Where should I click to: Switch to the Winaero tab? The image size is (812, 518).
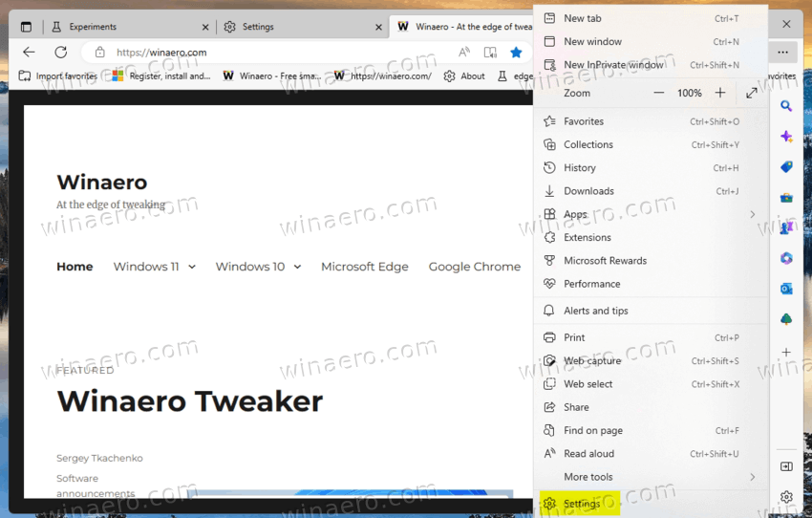tap(462, 27)
